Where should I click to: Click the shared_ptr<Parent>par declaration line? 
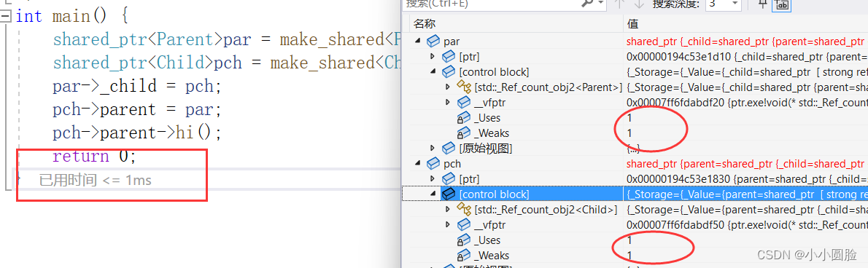pyautogui.click(x=226, y=40)
